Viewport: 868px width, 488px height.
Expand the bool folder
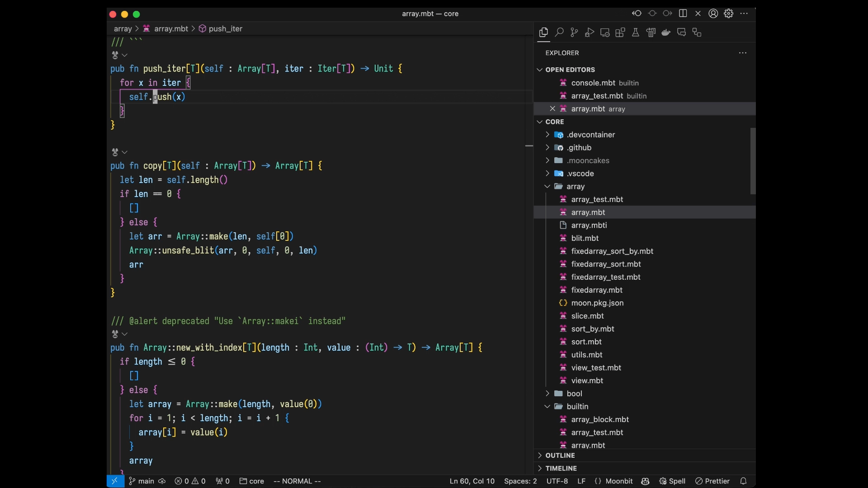(x=574, y=394)
